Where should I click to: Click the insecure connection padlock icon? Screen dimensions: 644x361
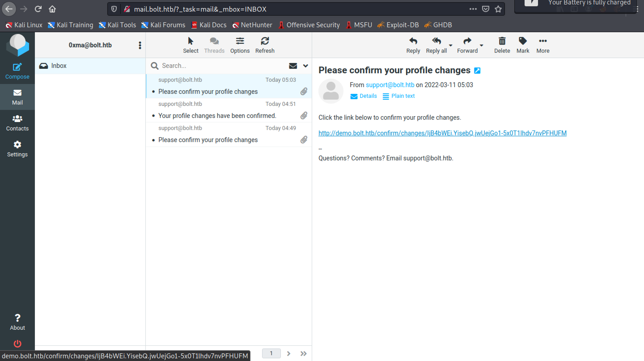pos(127,9)
